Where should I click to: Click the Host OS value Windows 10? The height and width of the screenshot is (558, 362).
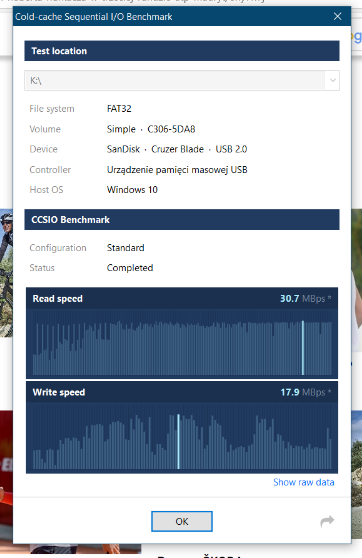click(x=132, y=190)
